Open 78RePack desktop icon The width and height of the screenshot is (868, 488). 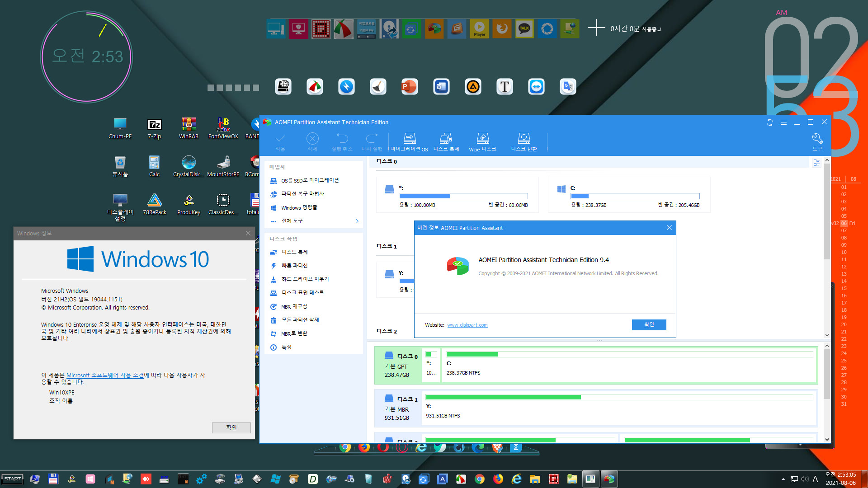(154, 204)
